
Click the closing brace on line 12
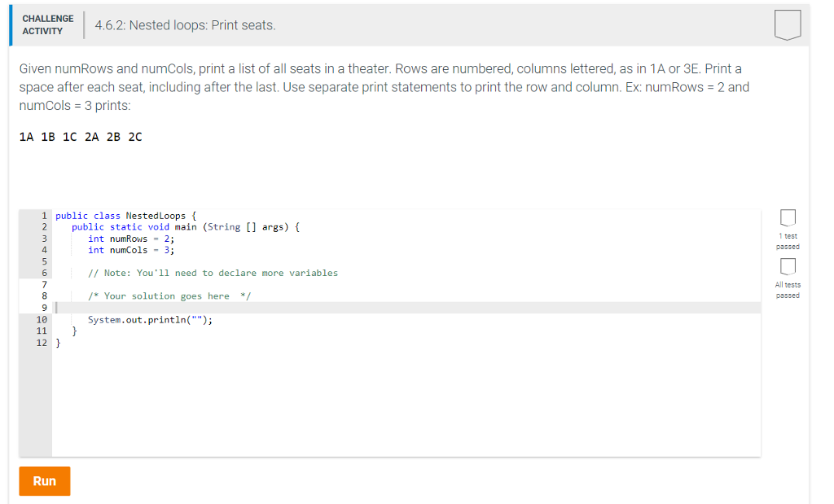[59, 343]
